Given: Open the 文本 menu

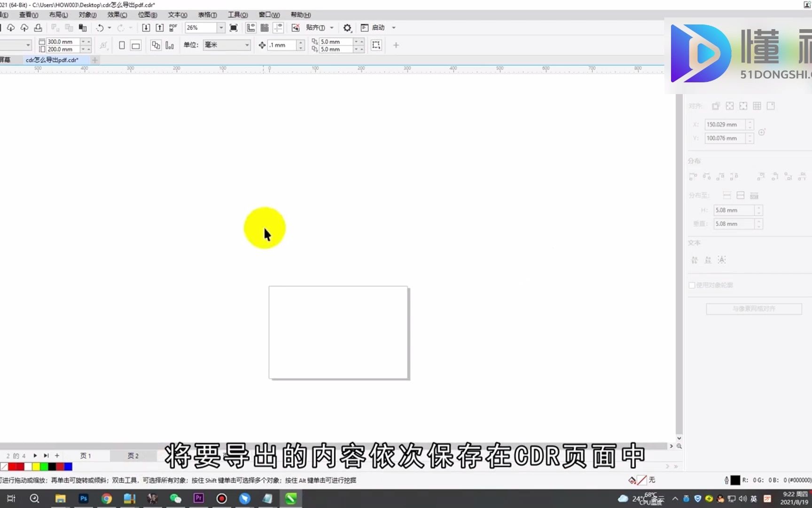Looking at the screenshot, I should (x=178, y=15).
